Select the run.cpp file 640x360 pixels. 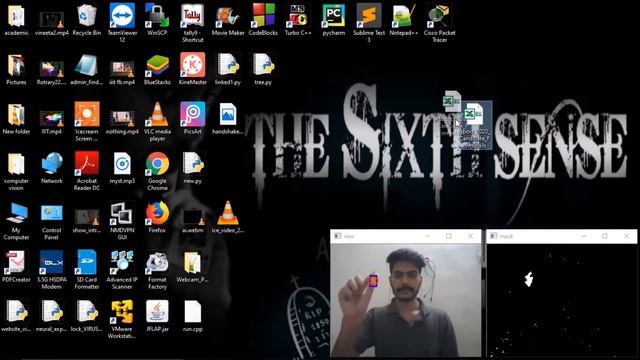pyautogui.click(x=193, y=316)
